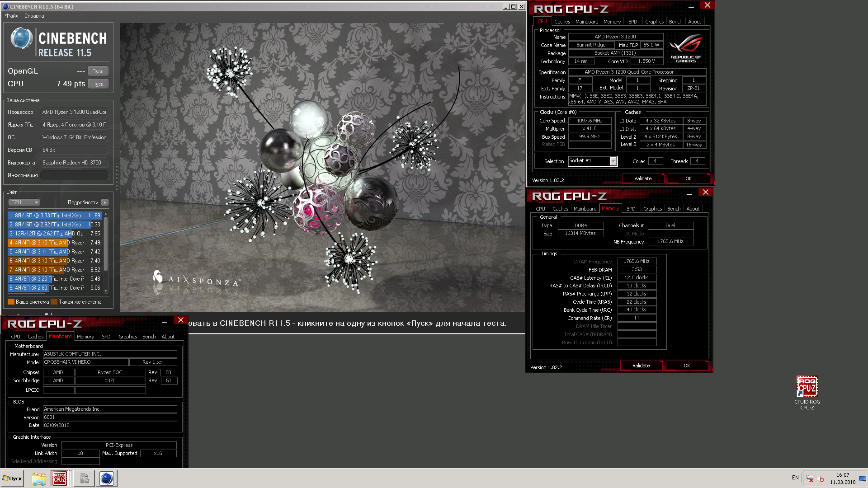Open Memory tab in CPU-Z Mainboard window
The width and height of the screenshot is (868, 488).
coord(85,337)
